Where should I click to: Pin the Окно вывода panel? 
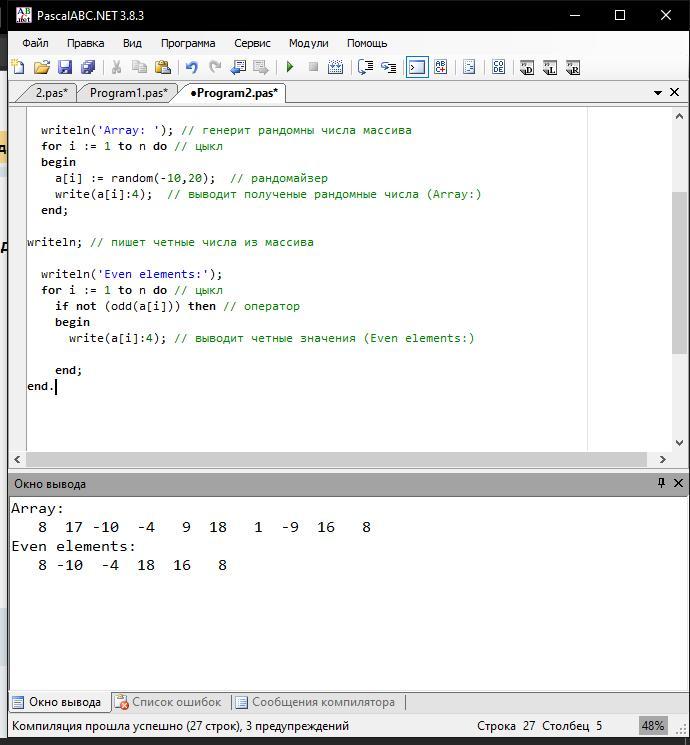pyautogui.click(x=661, y=483)
